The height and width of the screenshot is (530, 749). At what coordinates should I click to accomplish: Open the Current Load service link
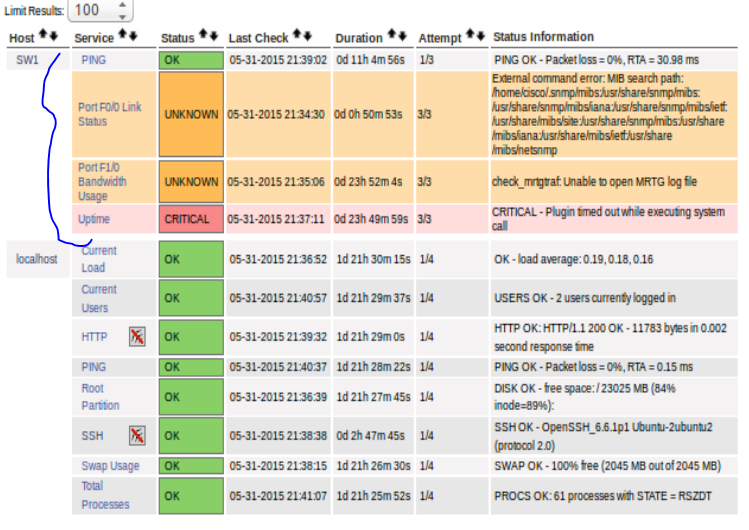pos(99,259)
